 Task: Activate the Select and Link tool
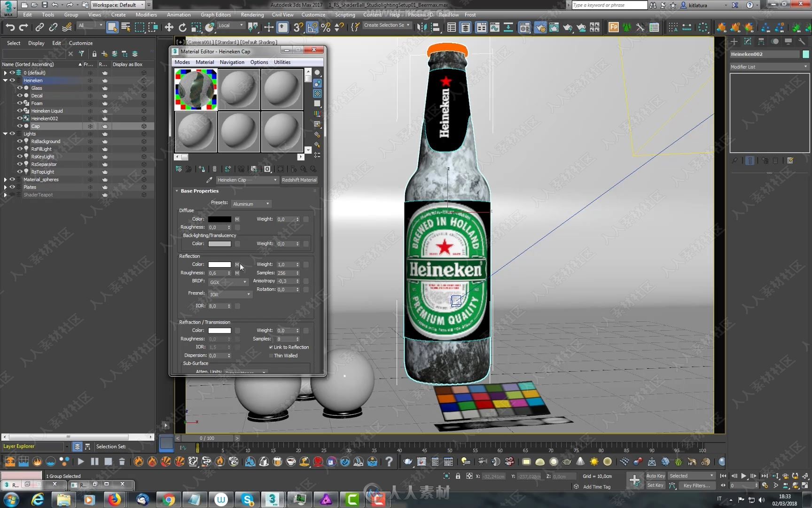click(40, 27)
